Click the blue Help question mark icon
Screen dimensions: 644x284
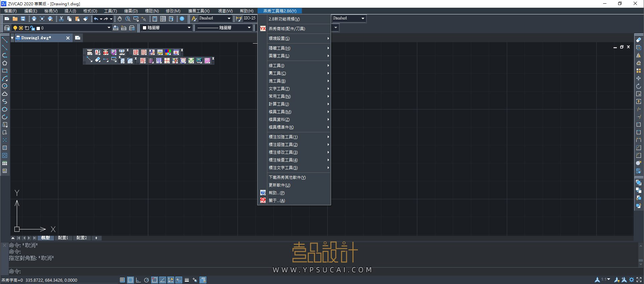pyautogui.click(x=182, y=19)
